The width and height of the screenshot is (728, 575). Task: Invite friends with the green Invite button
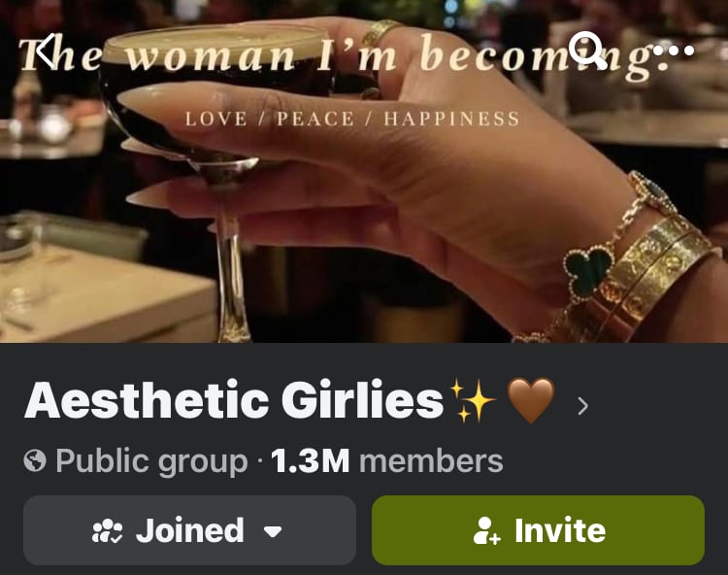pyautogui.click(x=538, y=530)
